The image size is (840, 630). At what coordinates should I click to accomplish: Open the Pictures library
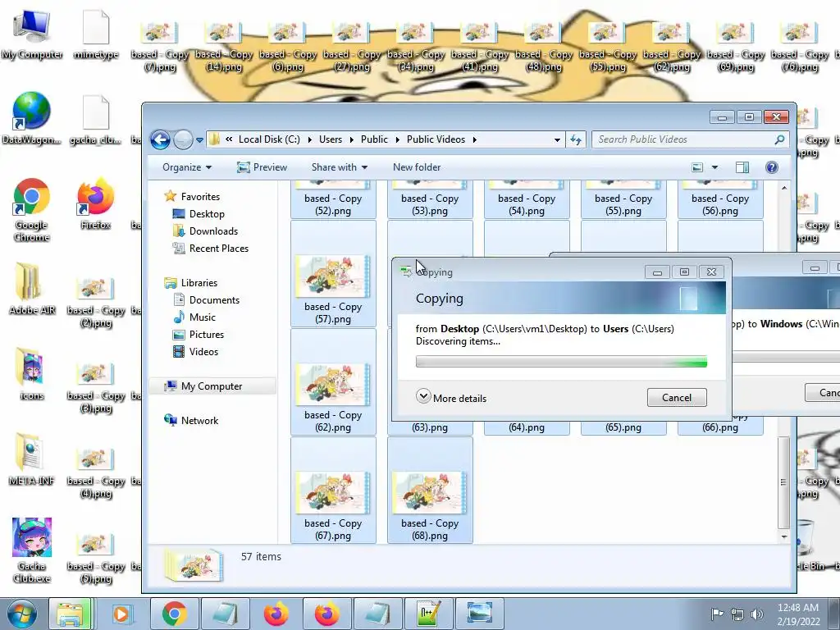point(206,335)
